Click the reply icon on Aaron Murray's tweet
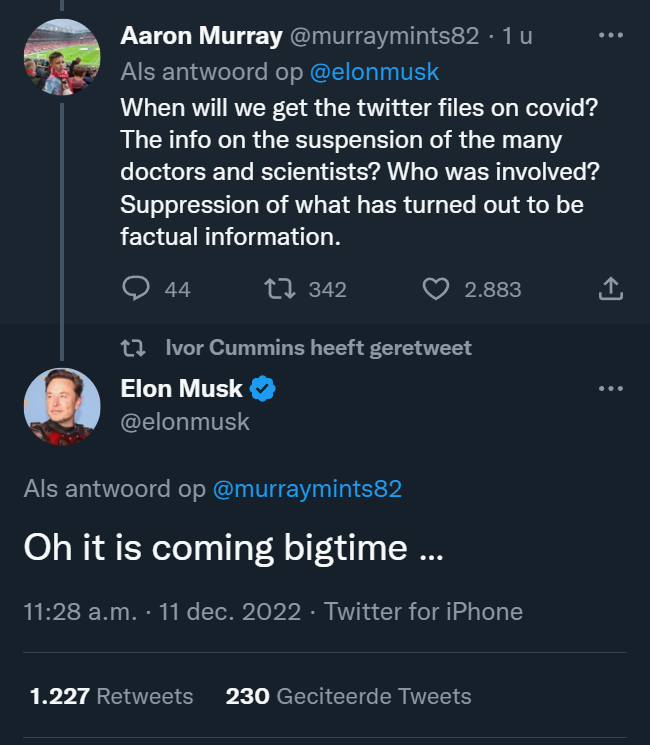Image resolution: width=650 pixels, height=745 pixels. tap(136, 289)
